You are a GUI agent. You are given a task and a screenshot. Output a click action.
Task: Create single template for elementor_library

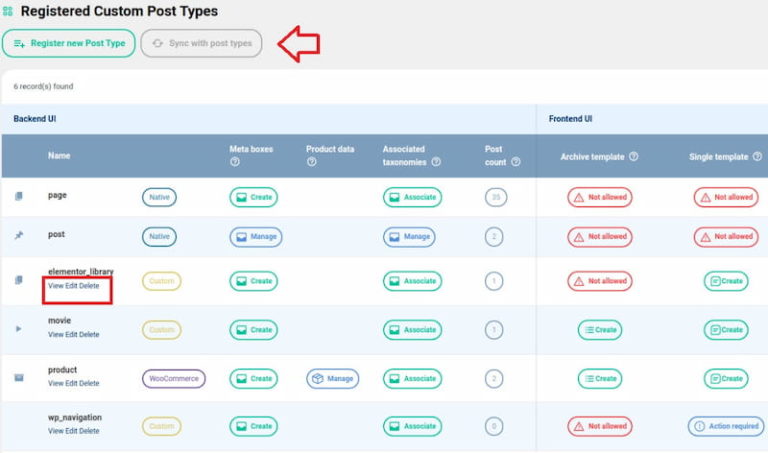[x=726, y=281]
